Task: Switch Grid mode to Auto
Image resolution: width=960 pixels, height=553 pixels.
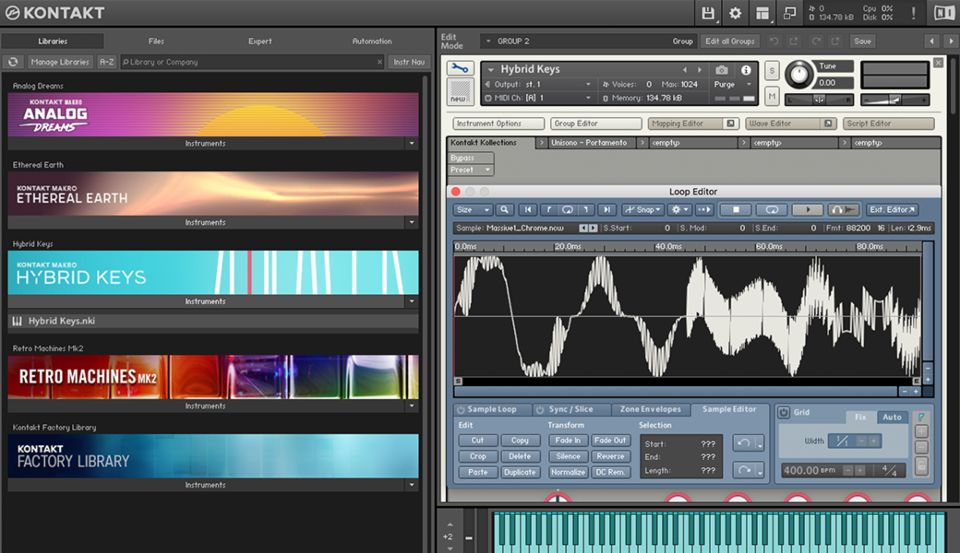Action: [x=892, y=417]
